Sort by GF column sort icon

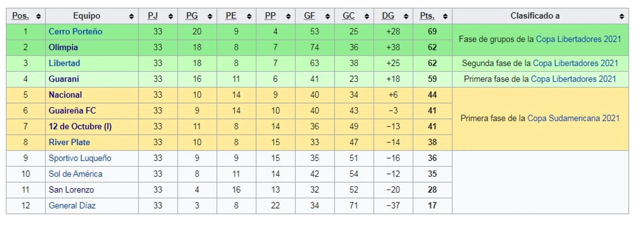click(x=328, y=16)
